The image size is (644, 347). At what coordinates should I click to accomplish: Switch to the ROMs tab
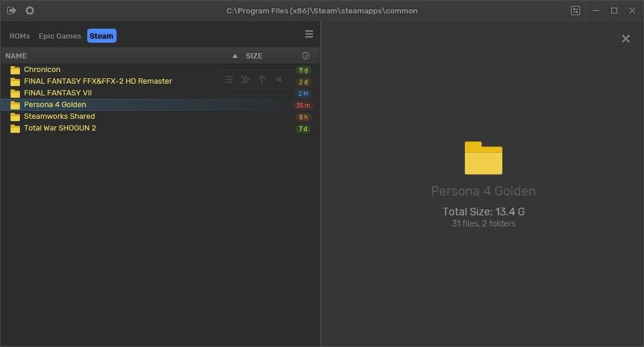coord(19,36)
